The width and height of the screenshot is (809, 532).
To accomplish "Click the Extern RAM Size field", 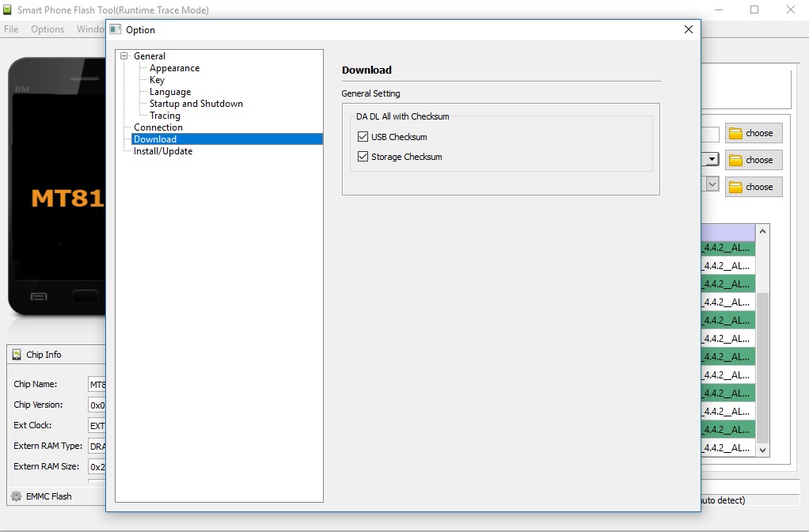I will pos(97,467).
